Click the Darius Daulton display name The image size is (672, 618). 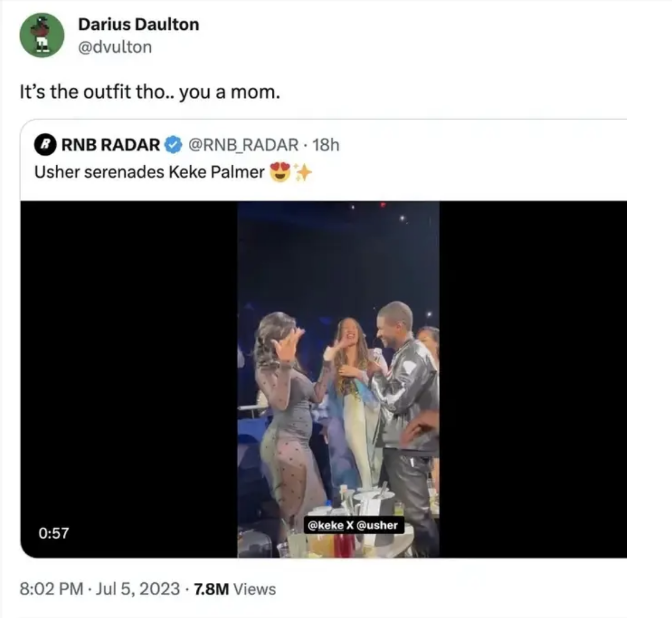(x=138, y=25)
